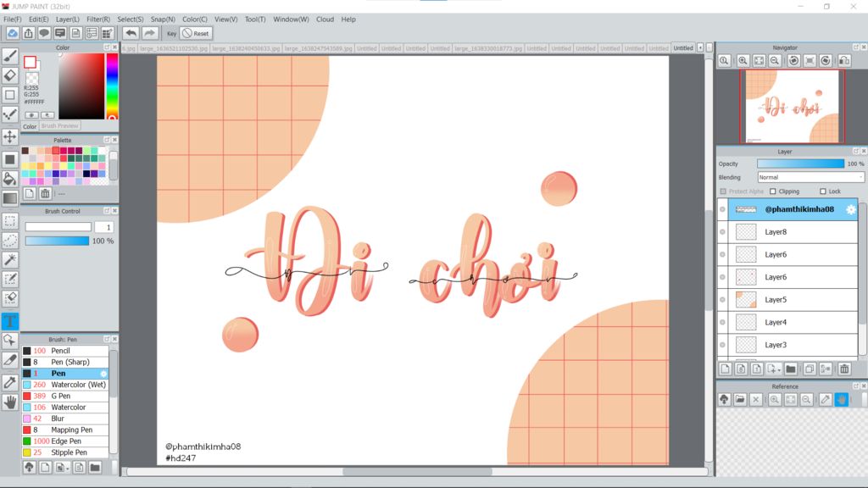Open settings gear for the Pen brush
This screenshot has width=868, height=488.
103,374
